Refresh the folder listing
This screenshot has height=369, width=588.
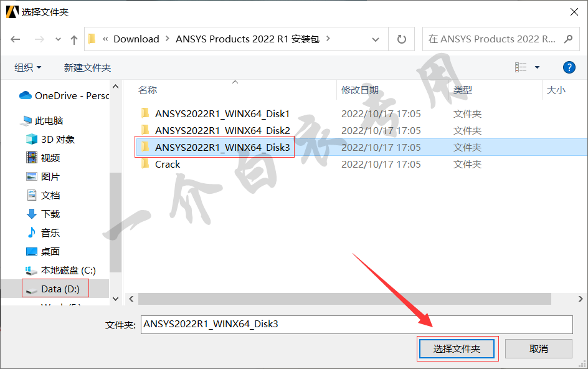pyautogui.click(x=401, y=39)
